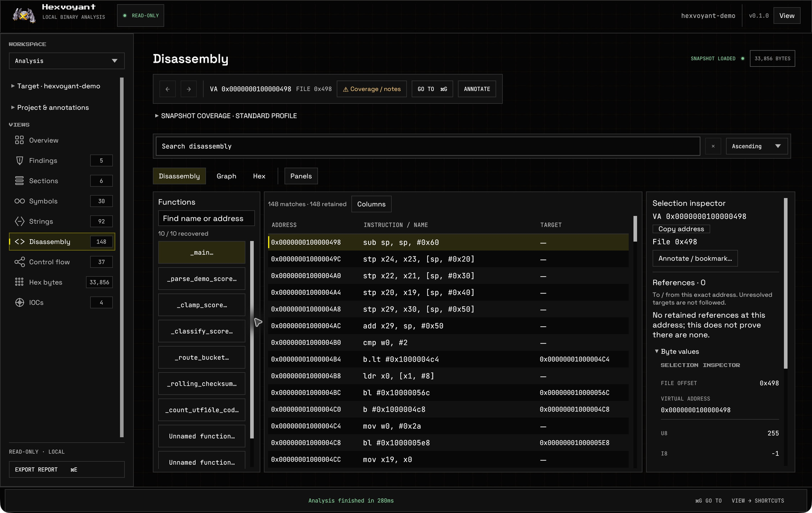Click the Export Report button

pos(67,469)
